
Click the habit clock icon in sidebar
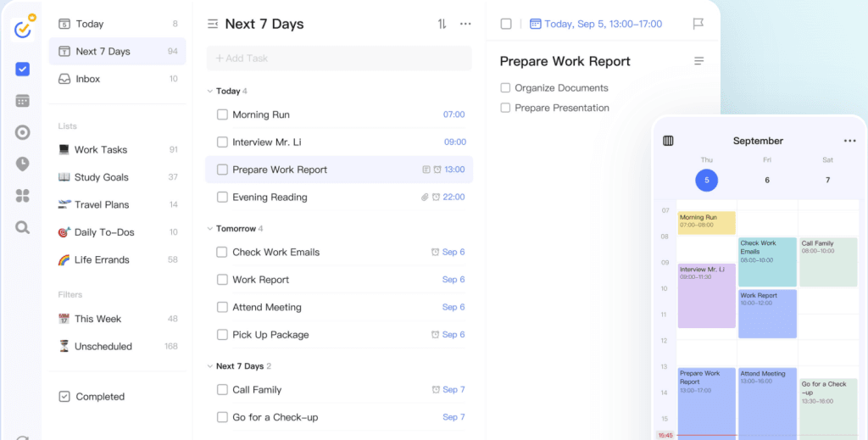[x=23, y=164]
